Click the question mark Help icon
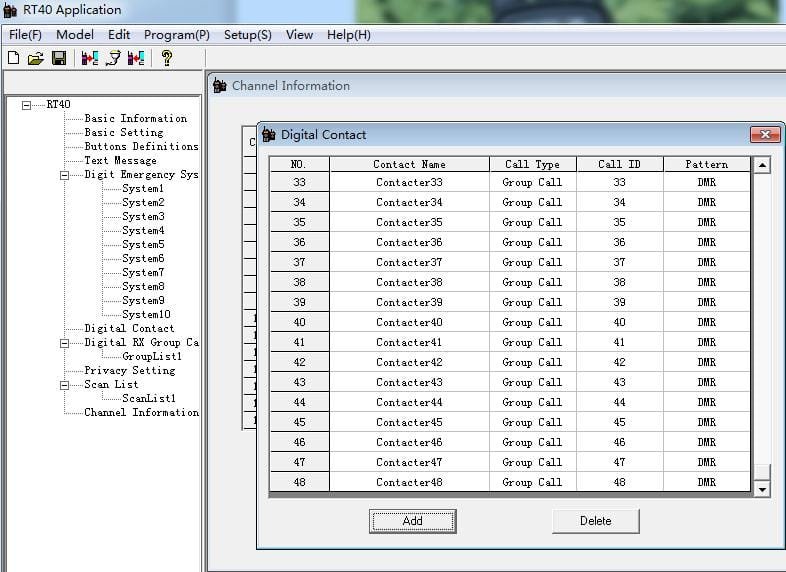This screenshot has height=572, width=786. click(166, 58)
